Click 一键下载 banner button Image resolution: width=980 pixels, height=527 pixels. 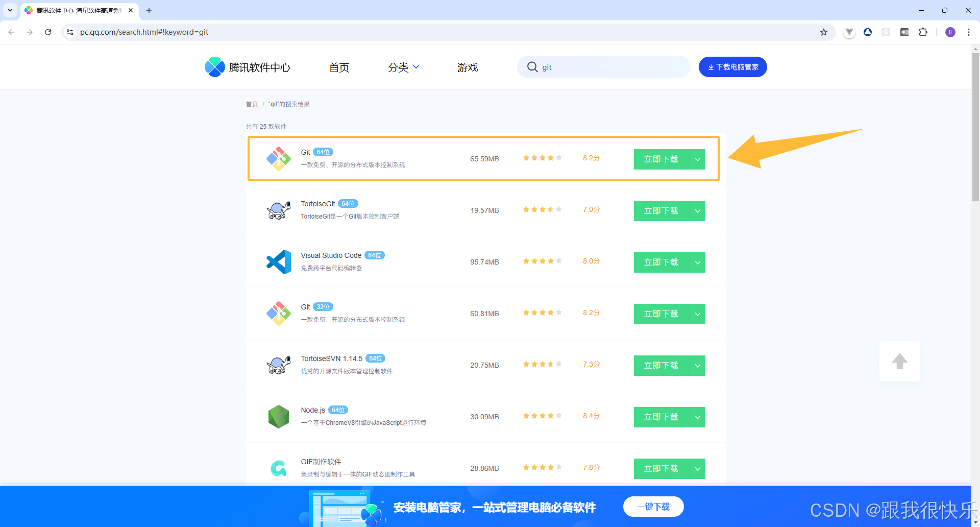coord(653,507)
